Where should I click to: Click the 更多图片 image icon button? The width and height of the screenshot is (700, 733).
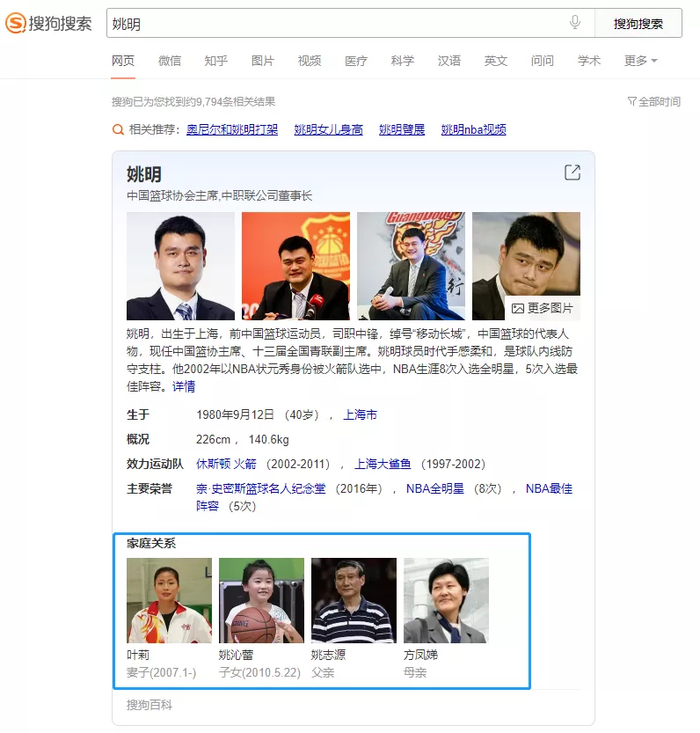[x=543, y=308]
